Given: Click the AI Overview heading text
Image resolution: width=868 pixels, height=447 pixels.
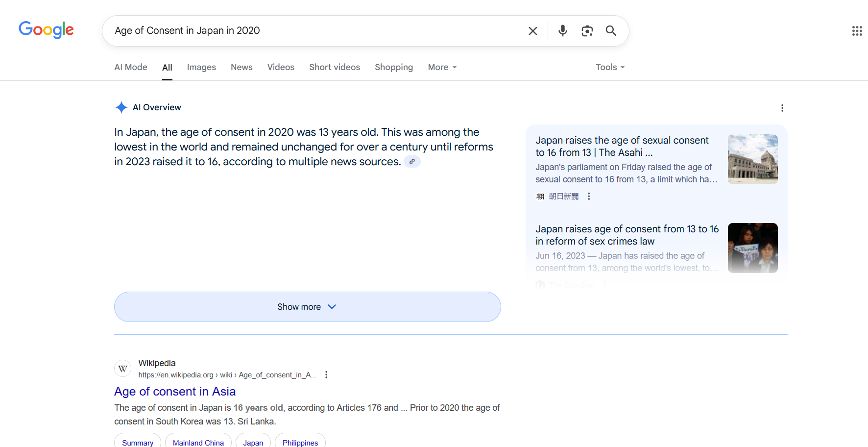Looking at the screenshot, I should click(157, 107).
